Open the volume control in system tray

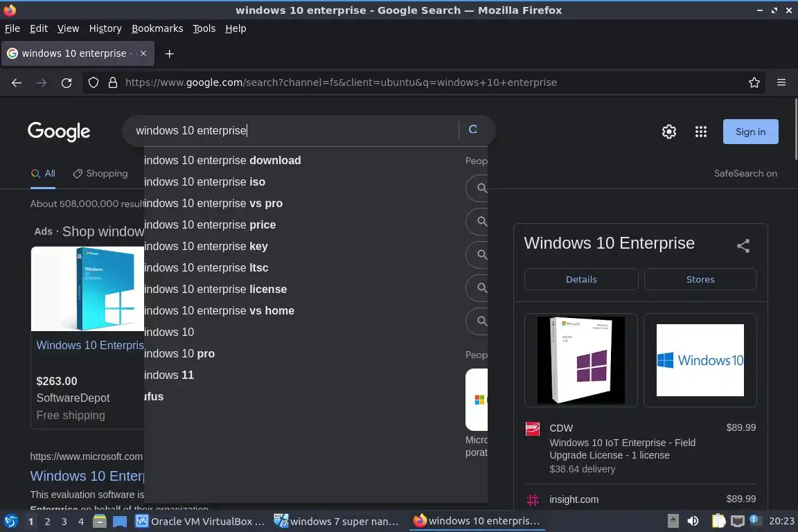click(x=693, y=521)
